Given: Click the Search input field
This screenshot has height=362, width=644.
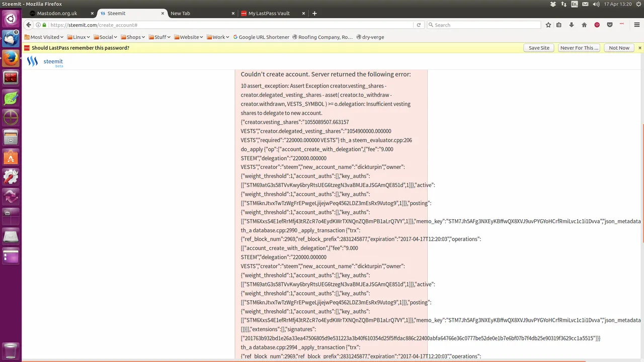Looking at the screenshot, I should point(483,25).
